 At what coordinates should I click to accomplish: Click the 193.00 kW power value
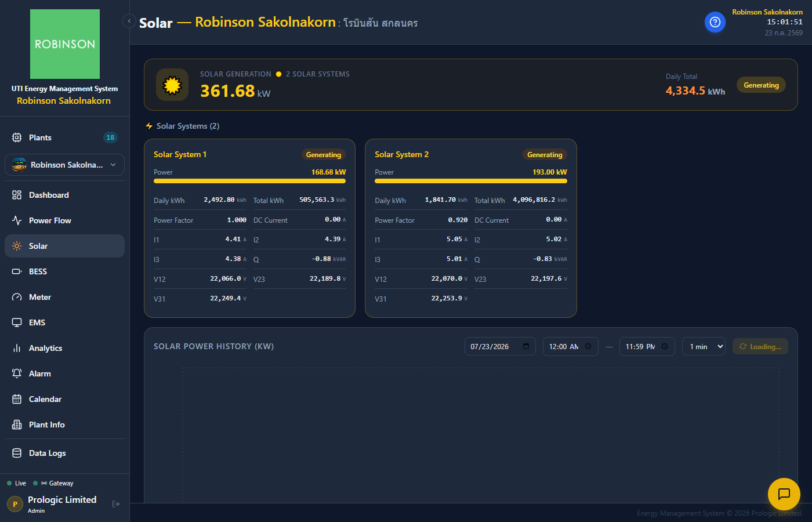pyautogui.click(x=550, y=172)
